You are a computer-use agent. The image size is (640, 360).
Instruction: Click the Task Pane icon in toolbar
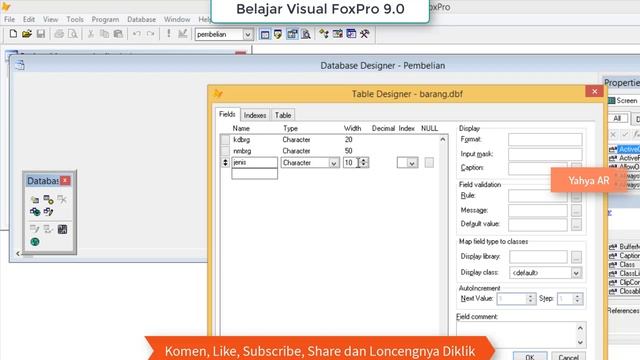351,34
